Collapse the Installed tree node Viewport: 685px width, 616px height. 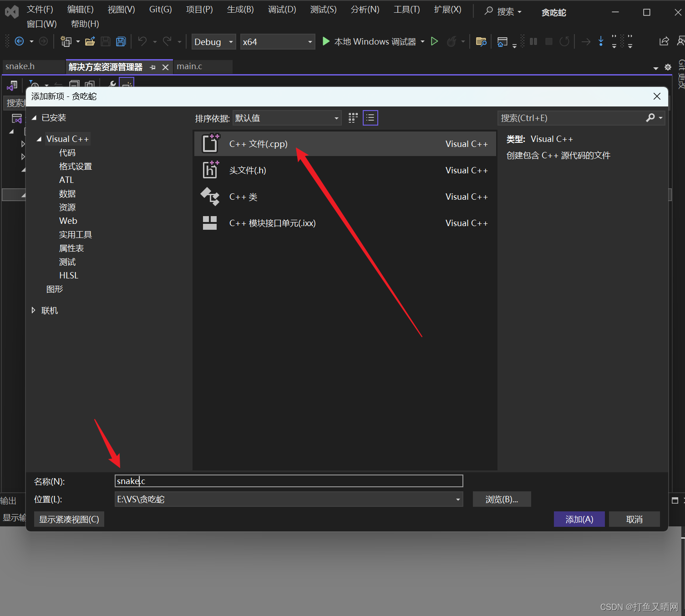coord(34,118)
